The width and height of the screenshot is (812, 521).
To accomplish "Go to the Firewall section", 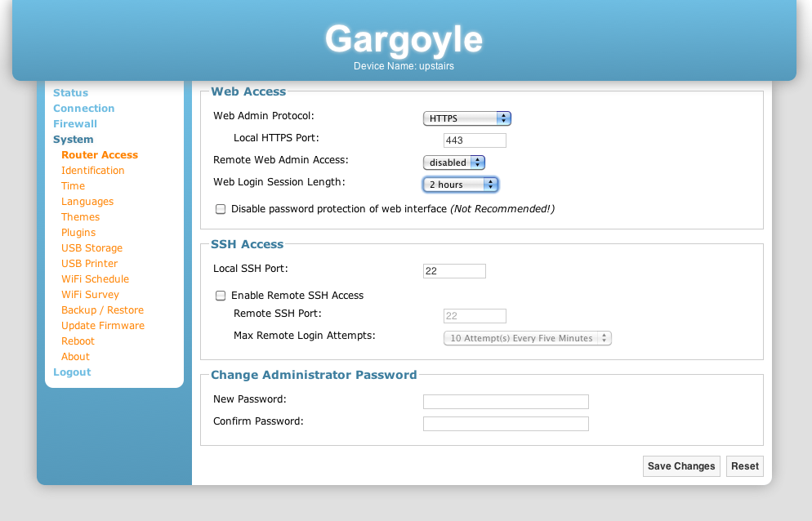I will point(75,124).
